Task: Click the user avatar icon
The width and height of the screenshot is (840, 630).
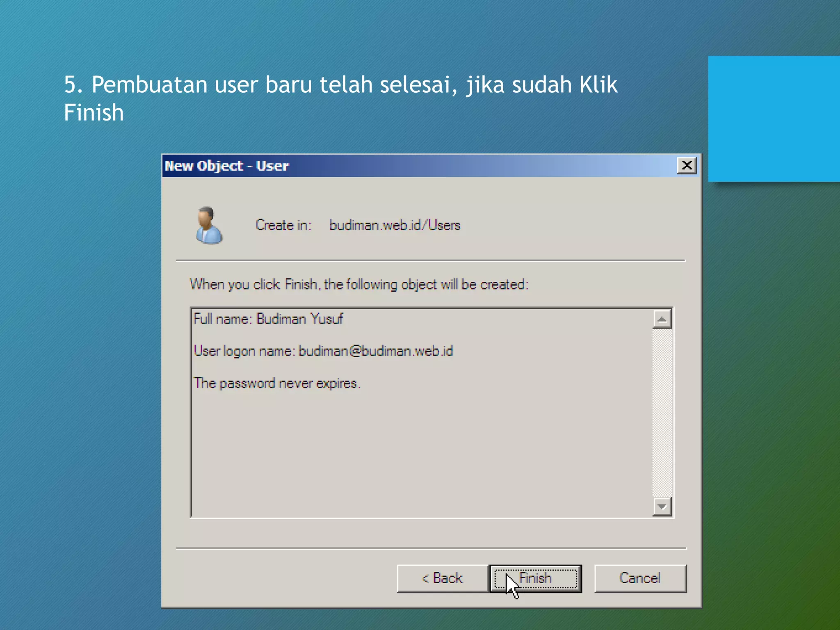Action: click(x=209, y=225)
